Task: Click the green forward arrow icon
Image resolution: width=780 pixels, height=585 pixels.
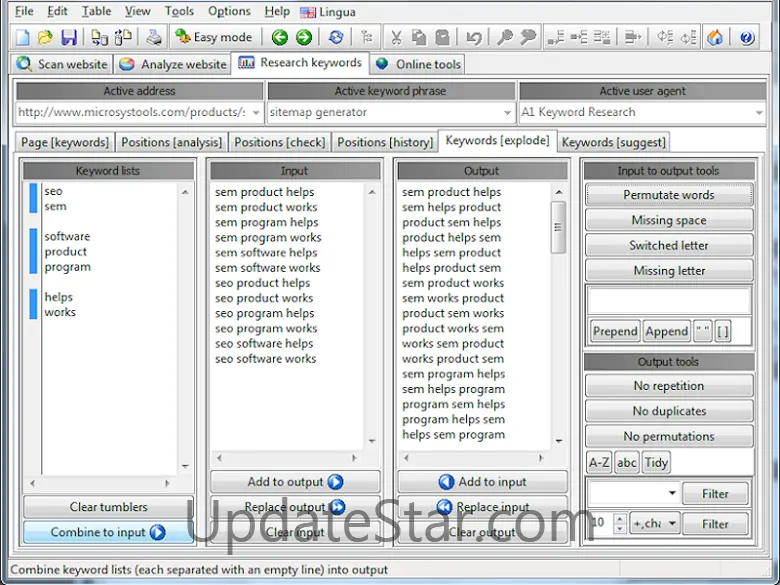Action: click(x=303, y=38)
